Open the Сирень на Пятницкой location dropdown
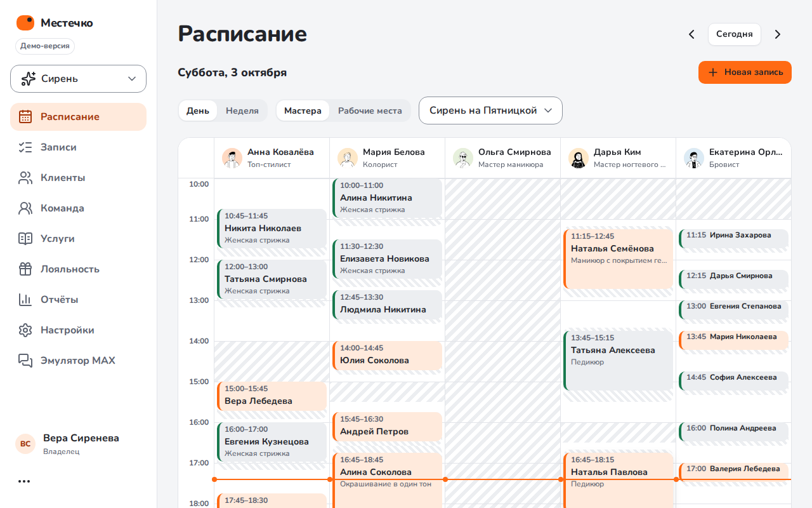Viewport: 812px width, 508px height. tap(490, 110)
